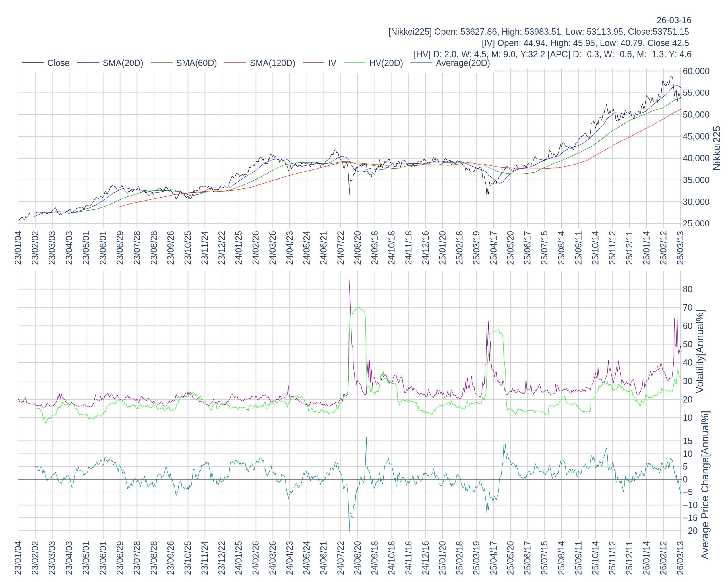Click the 25/04/17 date tick on bottom axis

(493, 558)
